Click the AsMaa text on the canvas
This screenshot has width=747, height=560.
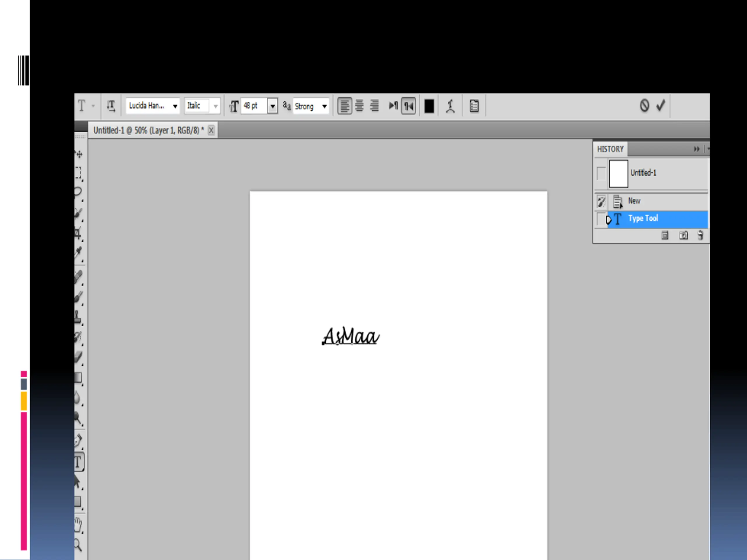351,336
